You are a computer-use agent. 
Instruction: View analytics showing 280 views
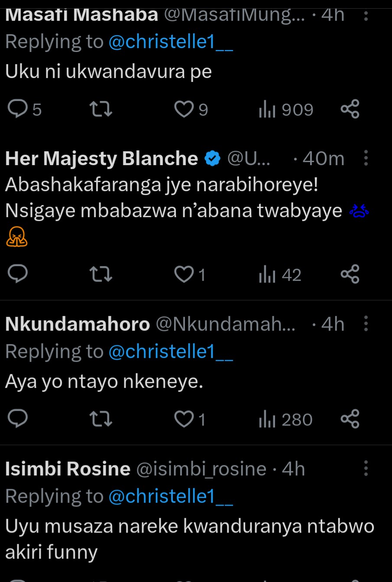click(x=285, y=419)
